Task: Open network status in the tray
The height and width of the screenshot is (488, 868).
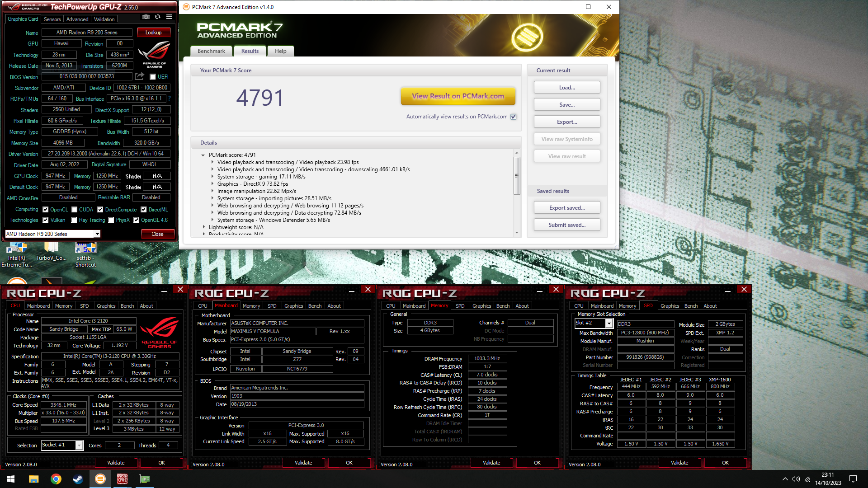Action: [807, 479]
